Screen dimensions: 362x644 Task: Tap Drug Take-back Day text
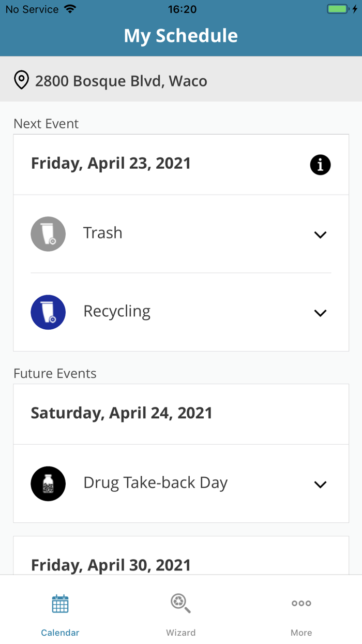155,483
